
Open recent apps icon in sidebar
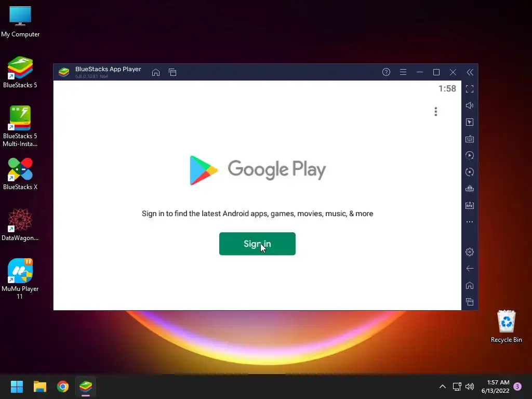point(470,302)
